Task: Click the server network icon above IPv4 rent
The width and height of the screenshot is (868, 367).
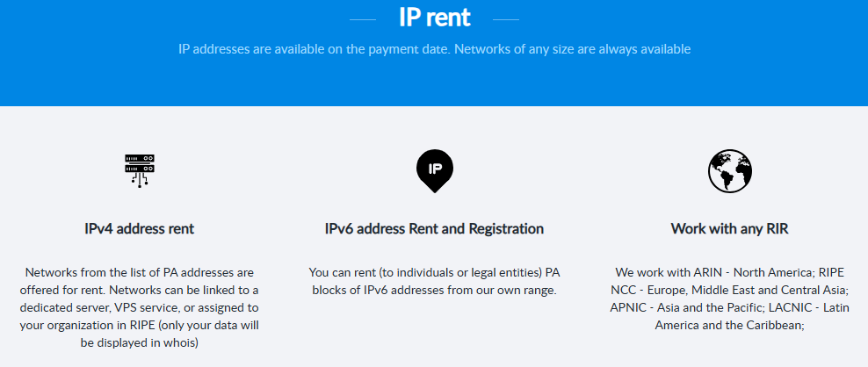Action: [139, 169]
